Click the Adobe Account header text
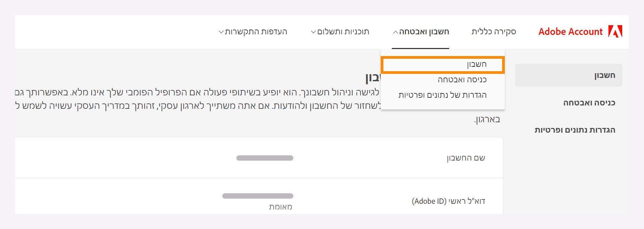Image resolution: width=644 pixels, height=229 pixels. click(570, 32)
